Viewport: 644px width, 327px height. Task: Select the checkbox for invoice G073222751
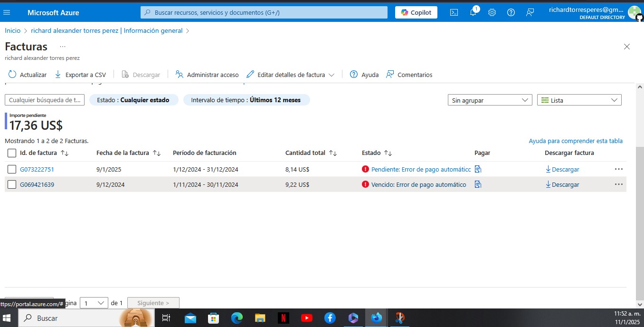[x=12, y=169]
